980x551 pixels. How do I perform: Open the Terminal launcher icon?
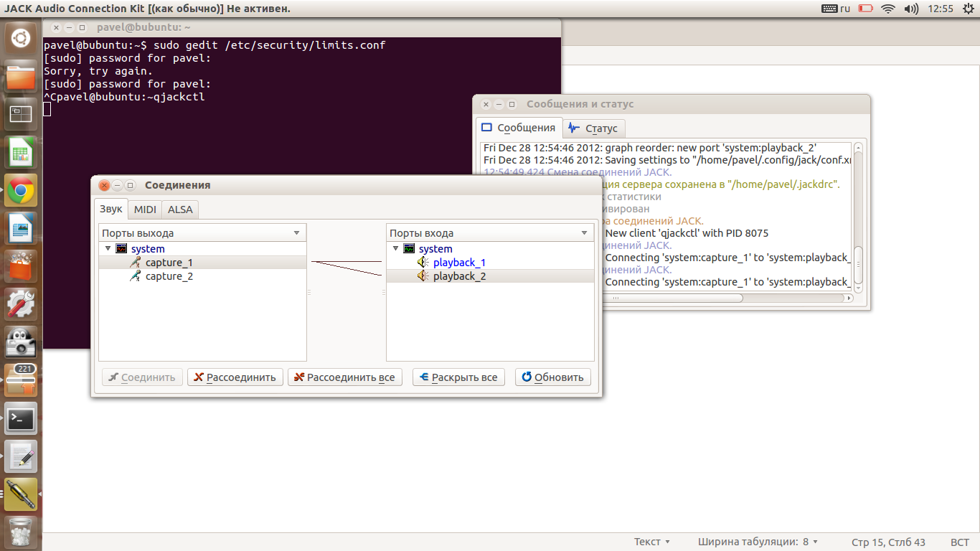(21, 418)
